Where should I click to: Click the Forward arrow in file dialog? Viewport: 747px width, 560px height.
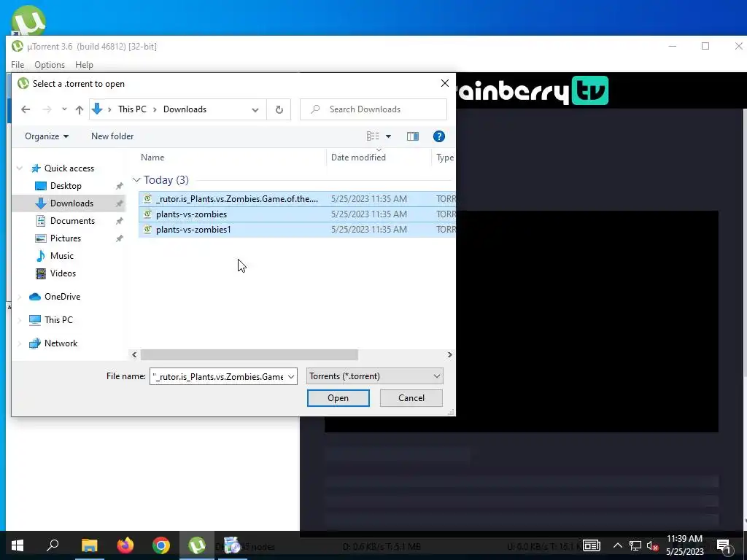pos(47,109)
